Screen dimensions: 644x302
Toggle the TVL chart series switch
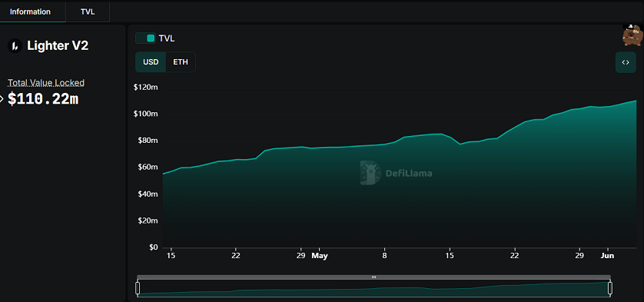[x=146, y=38]
